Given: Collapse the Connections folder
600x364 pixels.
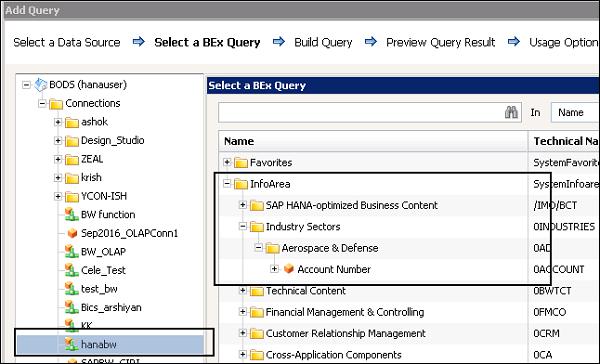Looking at the screenshot, I should click(x=42, y=103).
